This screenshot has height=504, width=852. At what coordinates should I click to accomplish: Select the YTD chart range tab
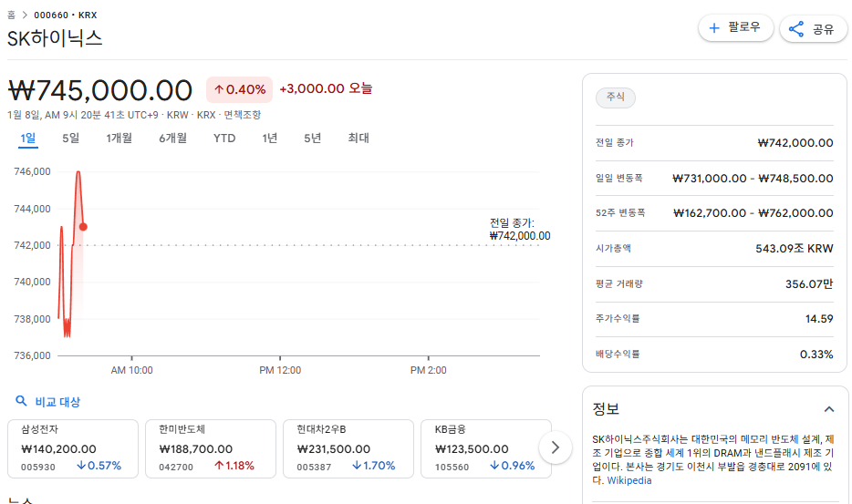(x=224, y=138)
